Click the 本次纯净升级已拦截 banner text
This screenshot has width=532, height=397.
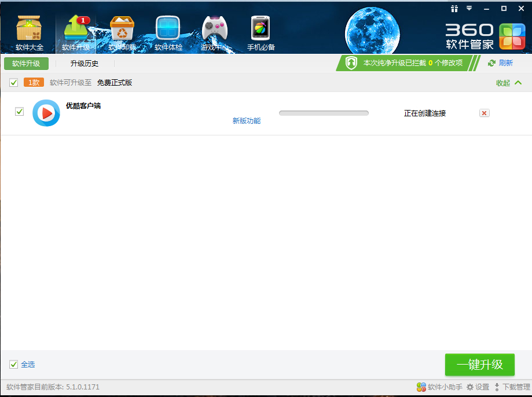click(x=413, y=63)
